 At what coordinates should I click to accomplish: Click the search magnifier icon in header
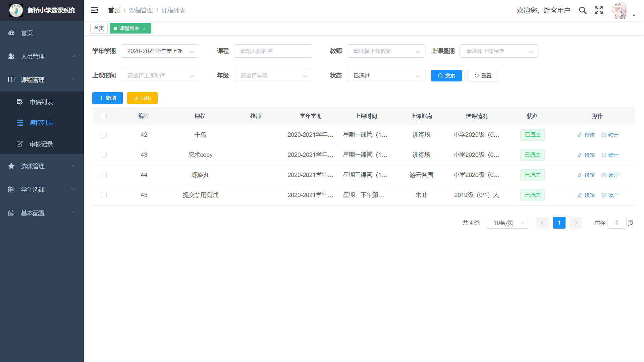point(583,10)
